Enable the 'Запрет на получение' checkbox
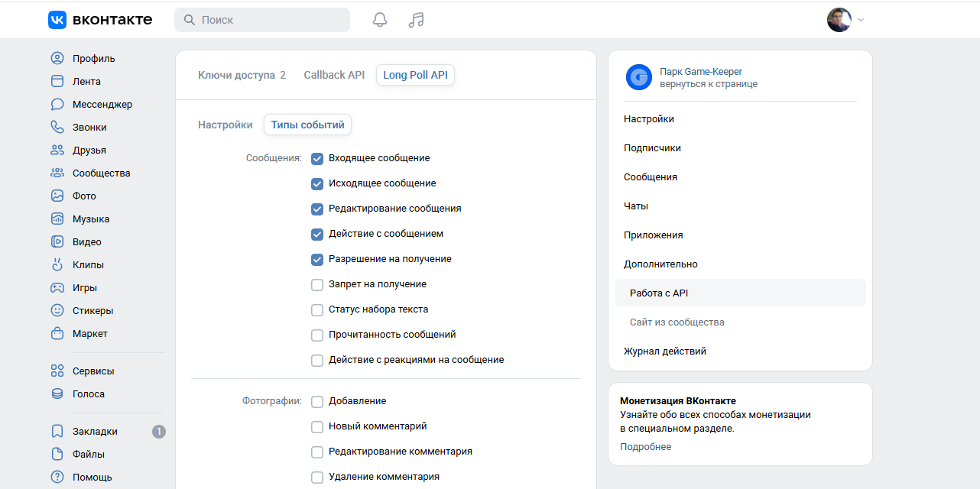Image resolution: width=980 pixels, height=489 pixels. click(317, 285)
